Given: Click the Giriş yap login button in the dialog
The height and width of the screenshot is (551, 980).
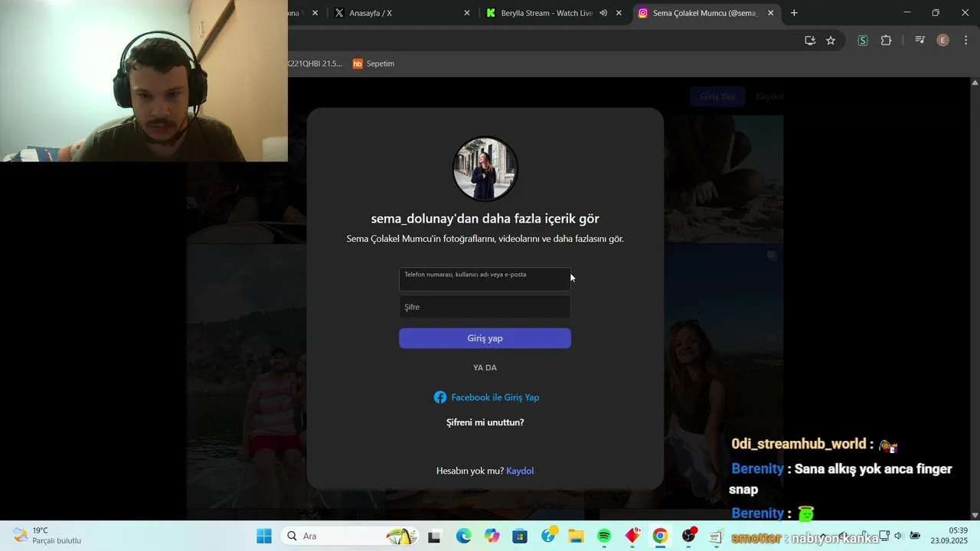Looking at the screenshot, I should [x=485, y=338].
